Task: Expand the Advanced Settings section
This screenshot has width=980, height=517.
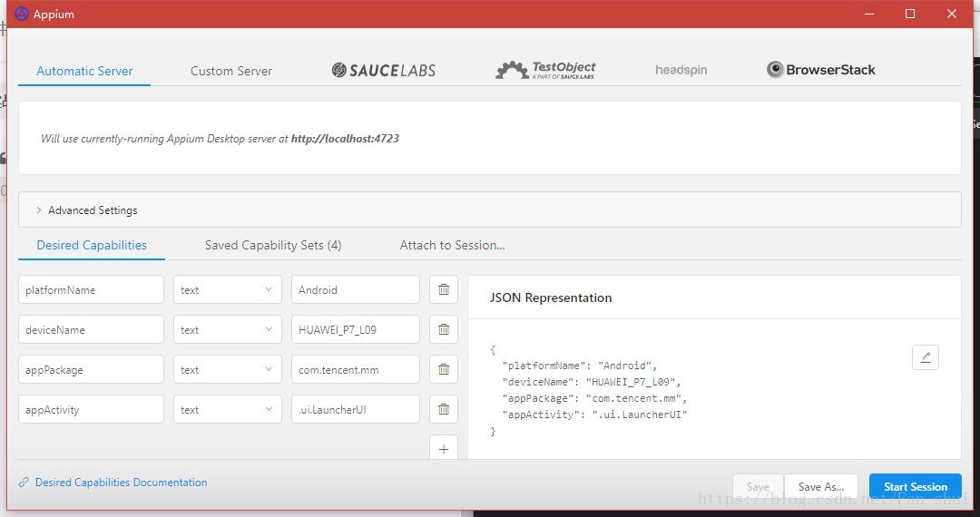Action: click(x=490, y=210)
